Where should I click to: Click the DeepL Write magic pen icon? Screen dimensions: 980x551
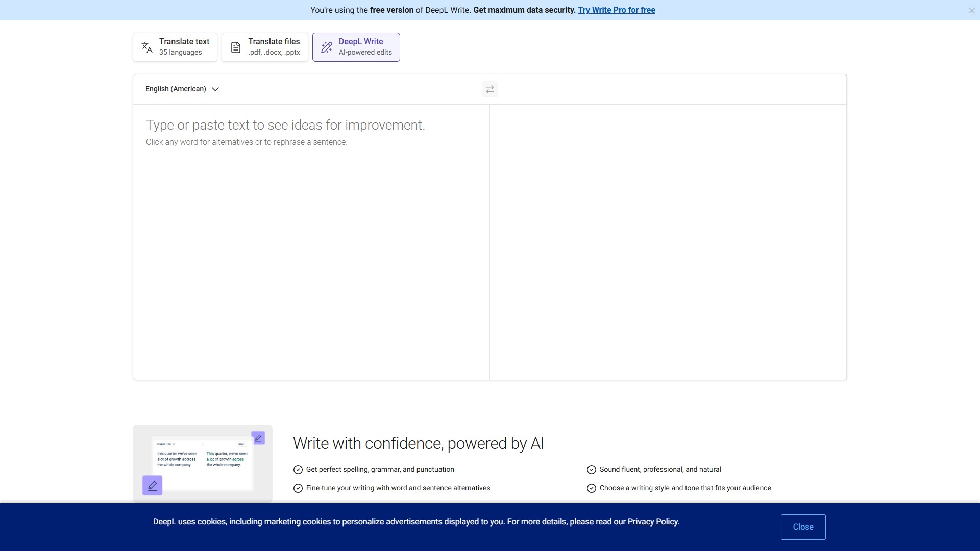(327, 47)
